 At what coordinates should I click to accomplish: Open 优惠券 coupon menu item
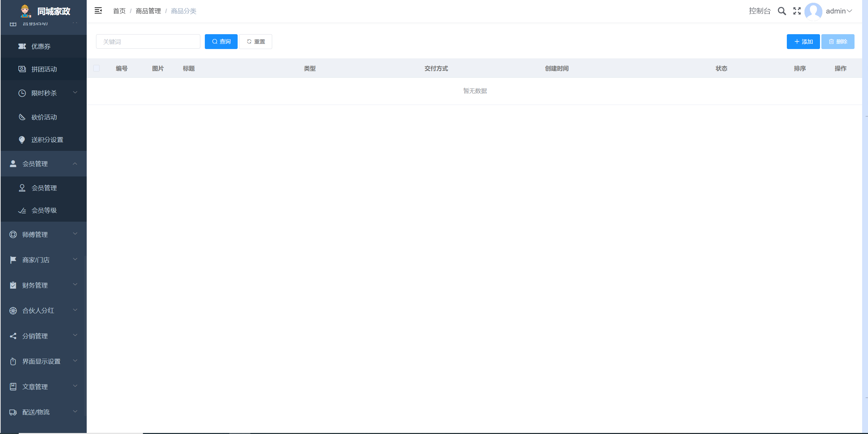click(41, 46)
